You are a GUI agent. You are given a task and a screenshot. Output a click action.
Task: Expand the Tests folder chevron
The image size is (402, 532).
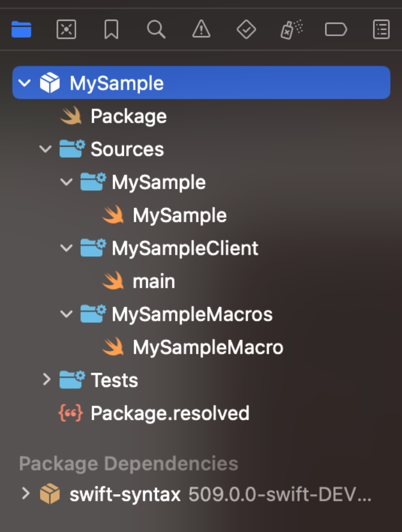[x=46, y=380]
